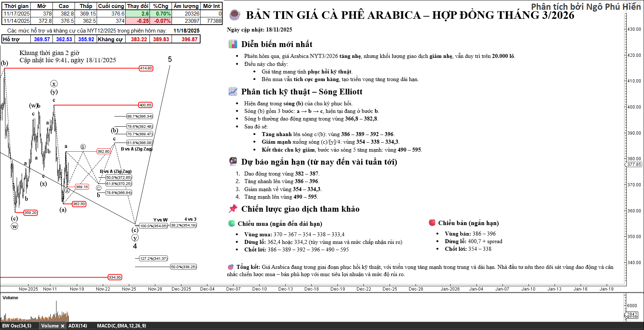
Task: Click the current price marker 377.85
Action: (634, 165)
